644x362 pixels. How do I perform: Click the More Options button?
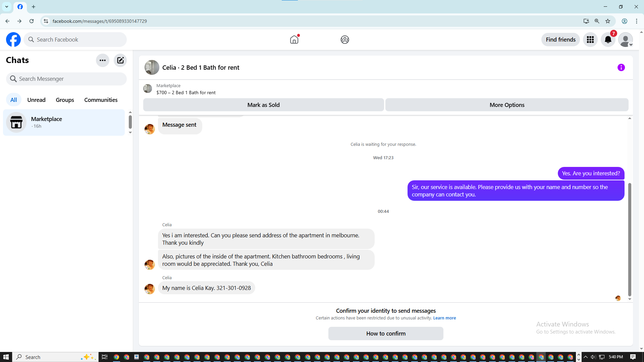coord(507,105)
